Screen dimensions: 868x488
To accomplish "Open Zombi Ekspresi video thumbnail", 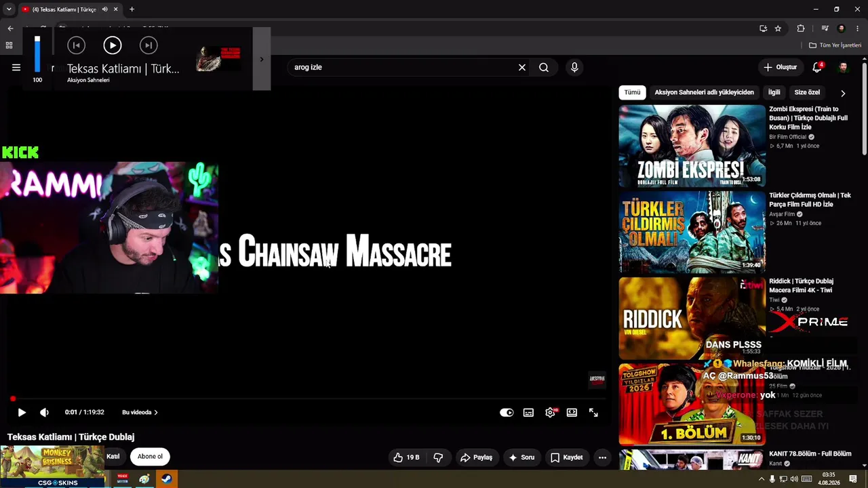I will [692, 146].
